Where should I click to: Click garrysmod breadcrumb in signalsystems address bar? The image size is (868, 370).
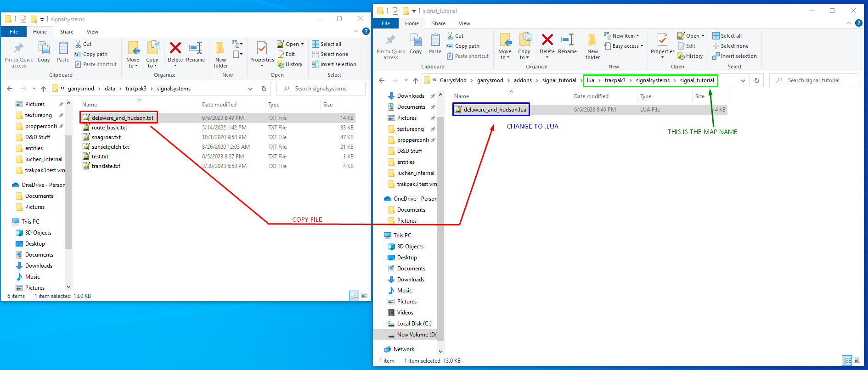point(81,89)
